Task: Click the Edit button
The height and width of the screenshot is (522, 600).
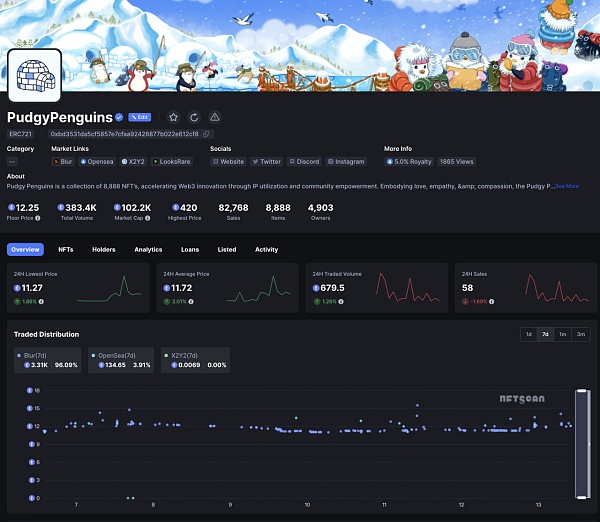Action: coord(140,117)
